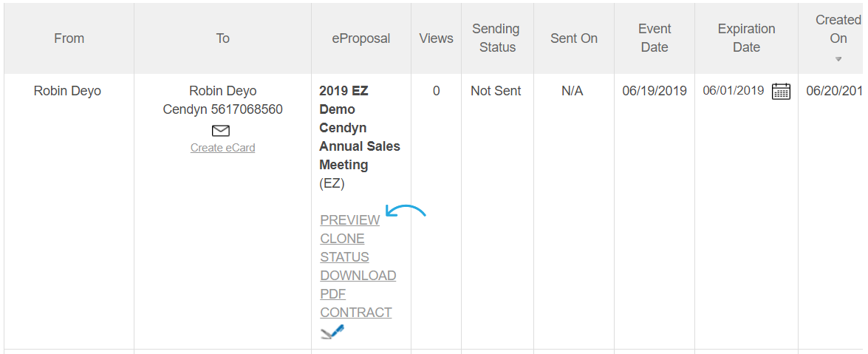This screenshot has width=868, height=354.
Task: Open the PREVIEW link
Action: pyautogui.click(x=350, y=220)
